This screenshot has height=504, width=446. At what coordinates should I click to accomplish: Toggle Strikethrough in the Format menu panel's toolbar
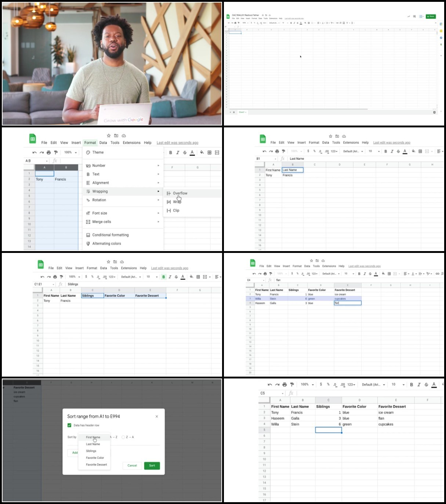(x=185, y=152)
